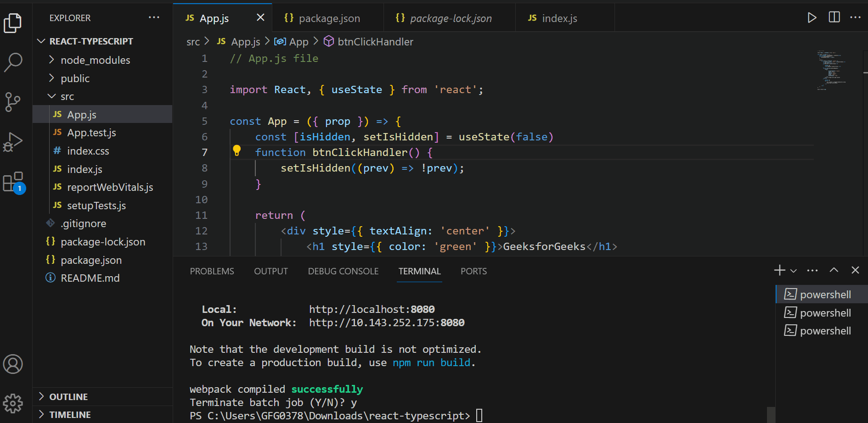Create a new terminal with the plus icon
Viewport: 868px width, 423px height.
pos(778,270)
